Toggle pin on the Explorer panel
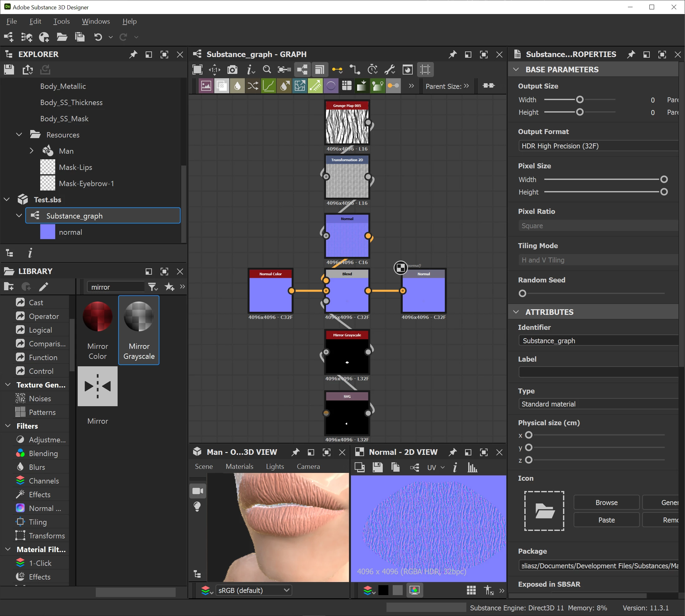Screen dimensions: 685x616 coord(133,55)
